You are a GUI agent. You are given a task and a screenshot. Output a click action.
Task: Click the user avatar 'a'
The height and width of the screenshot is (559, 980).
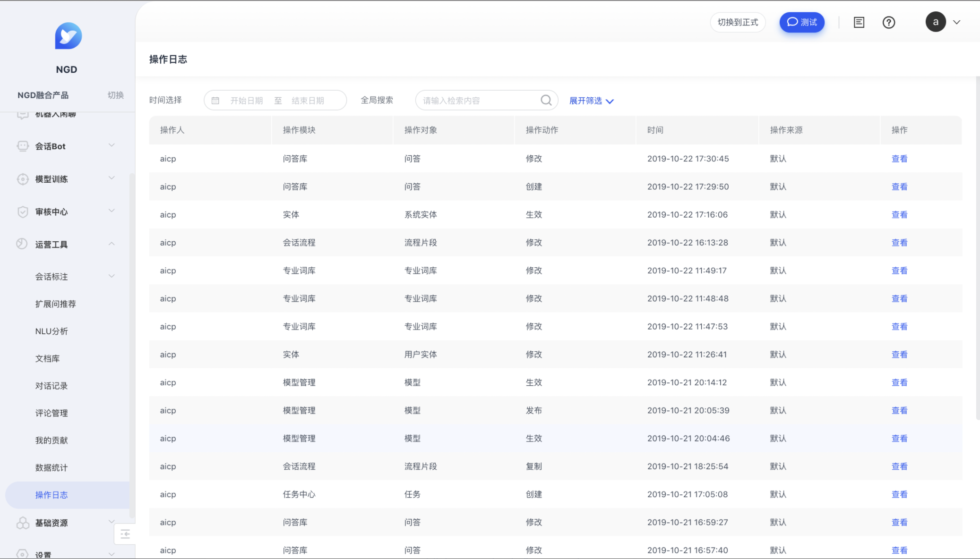tap(935, 22)
